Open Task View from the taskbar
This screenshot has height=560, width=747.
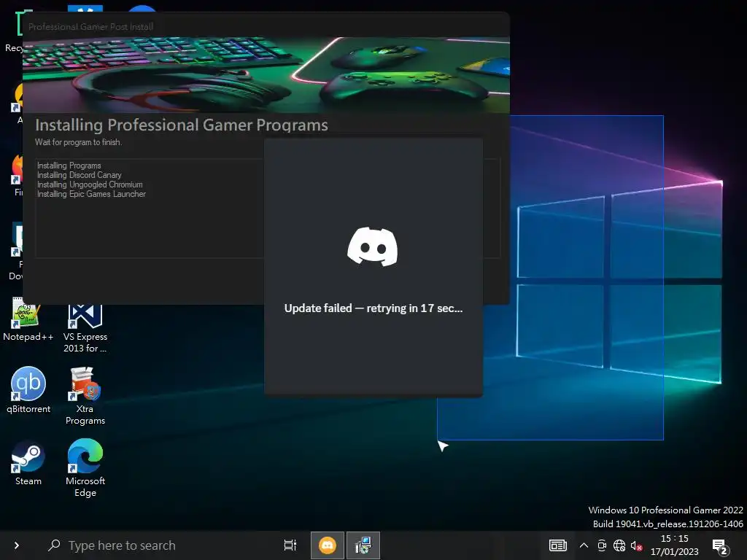click(290, 545)
